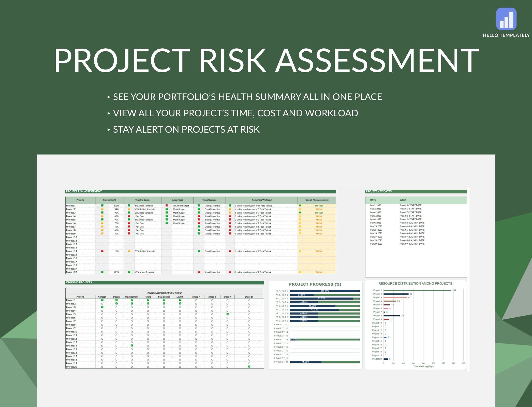Click the green Meet Budget icon for Project 5
The image size is (532, 407).
167,219
